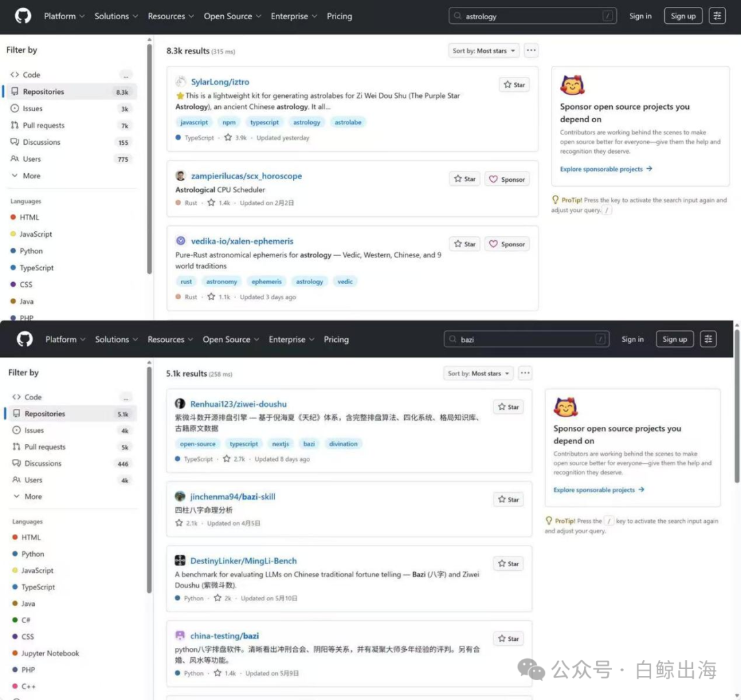Open the Sort by Most stars dropdown, astrology results
This screenshot has width=741, height=700.
click(484, 51)
